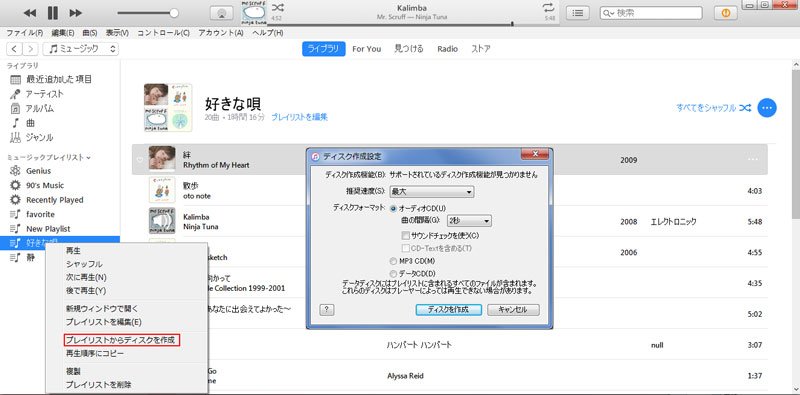Click the now playing album artwork

[254, 12]
